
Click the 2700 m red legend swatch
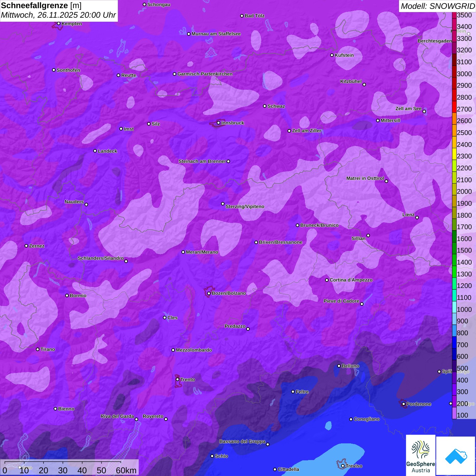point(454,106)
